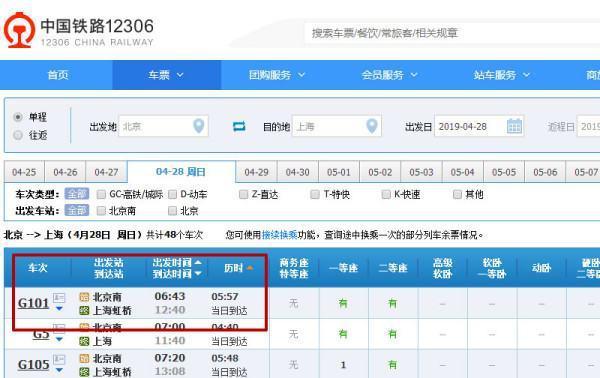Expand G101 stop details arrow
The height and width of the screenshot is (378, 600).
59,308
